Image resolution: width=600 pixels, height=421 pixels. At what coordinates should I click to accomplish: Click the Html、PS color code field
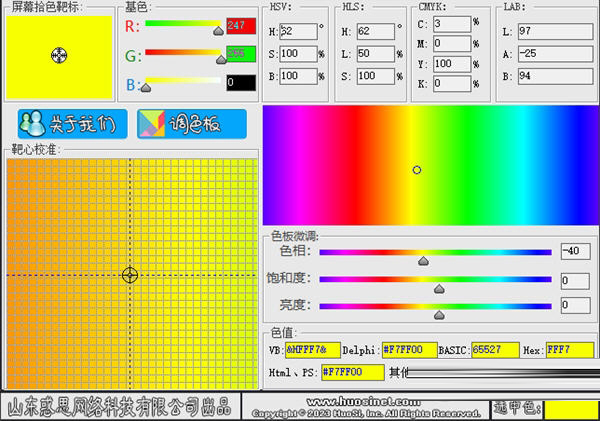(352, 372)
